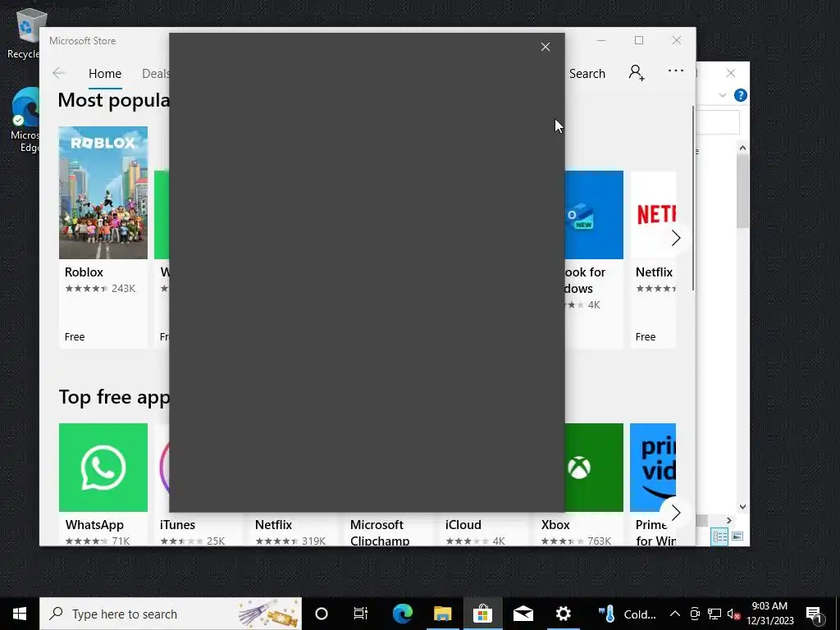Click the taskbar search box
Screen dimensions: 840x630
click(x=171, y=614)
